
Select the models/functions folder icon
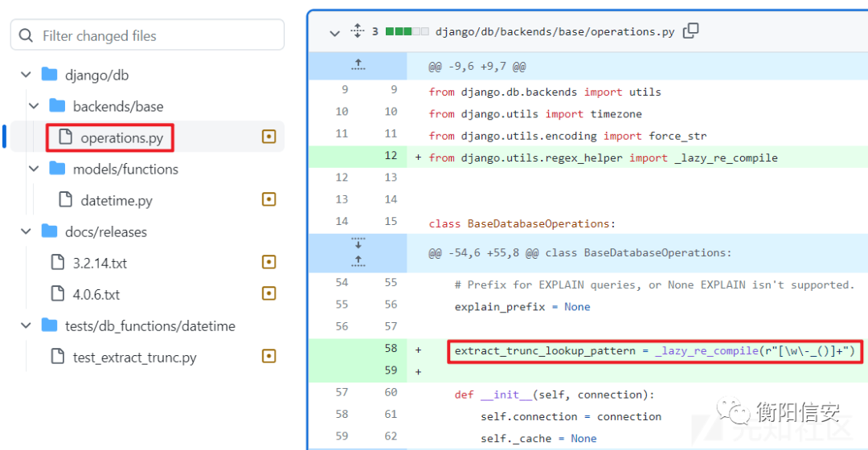(57, 168)
